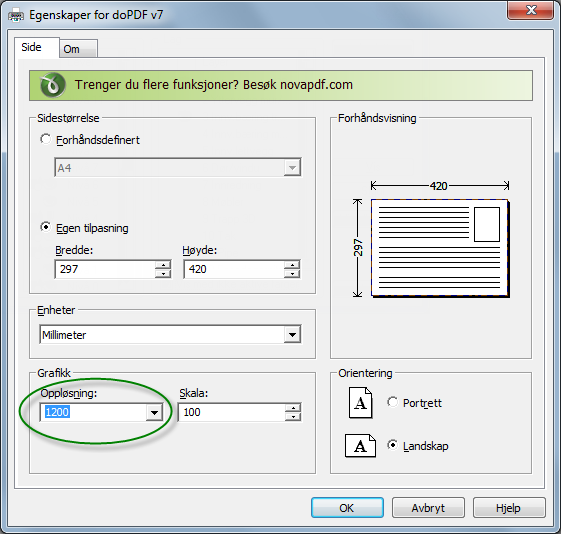The image size is (561, 534).
Task: Click into the Skala scale field
Action: click(232, 412)
